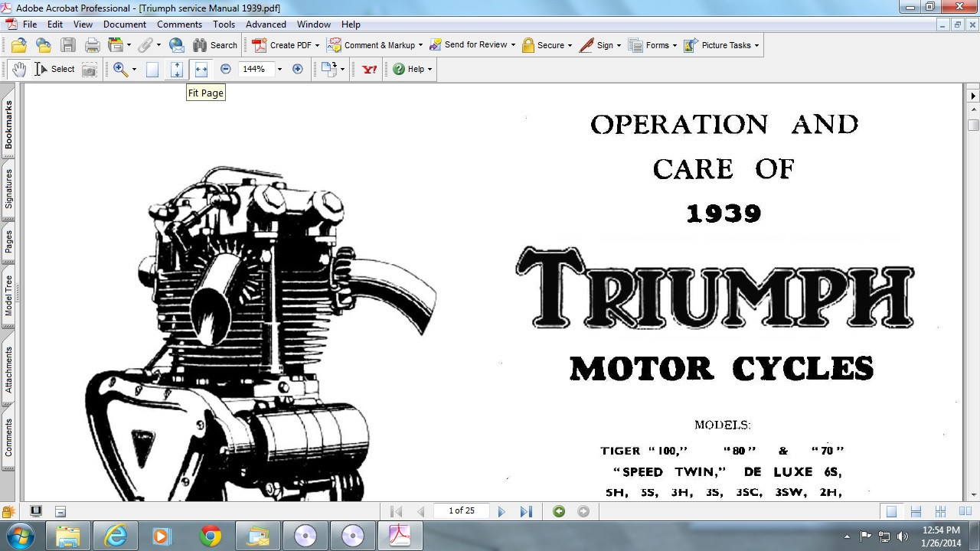
Task: Click the Create PDF button
Action: click(x=286, y=45)
